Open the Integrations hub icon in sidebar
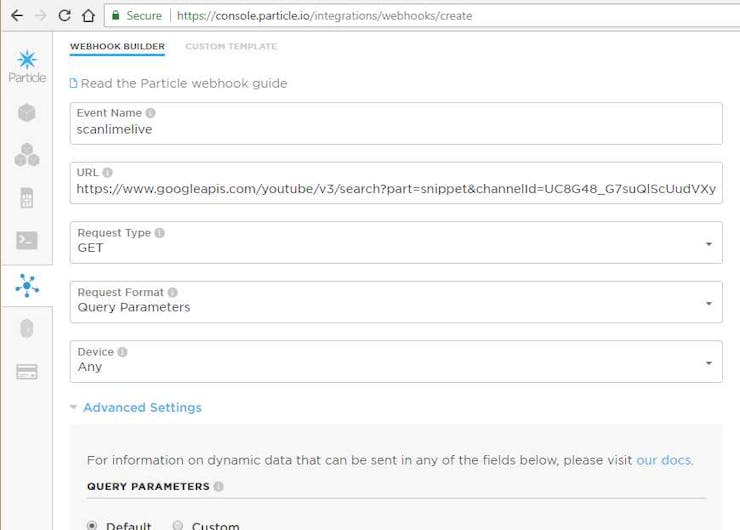This screenshot has width=740, height=530. click(27, 286)
